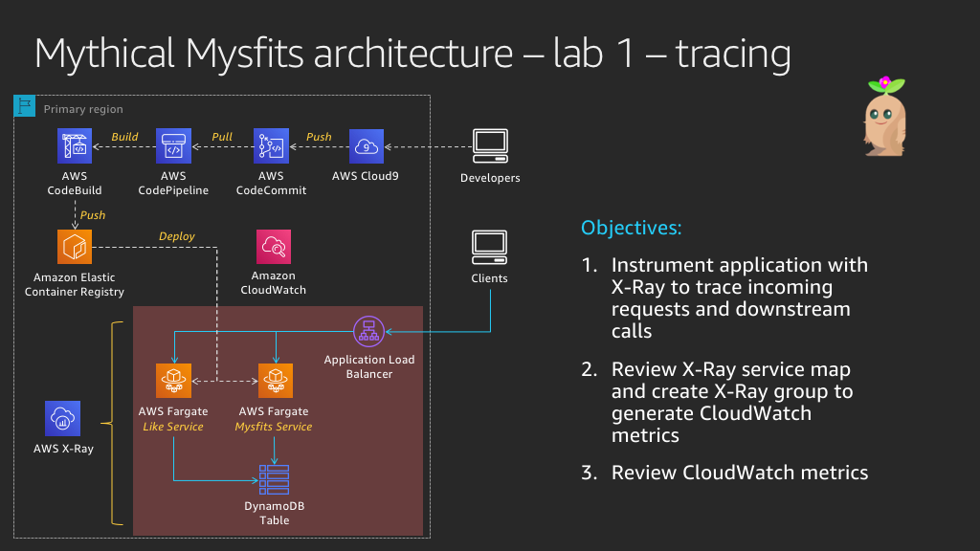980x551 pixels.
Task: Click the 'Like Service' italic label
Action: [x=173, y=427]
